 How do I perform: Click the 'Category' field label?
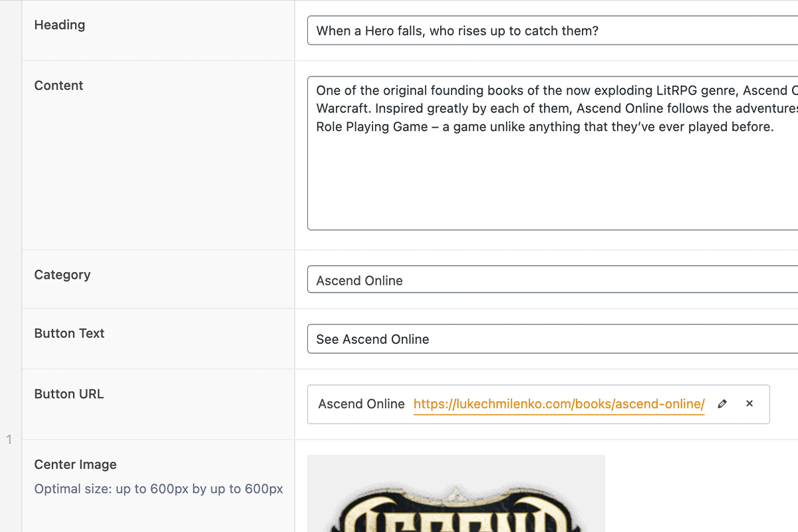(x=63, y=275)
